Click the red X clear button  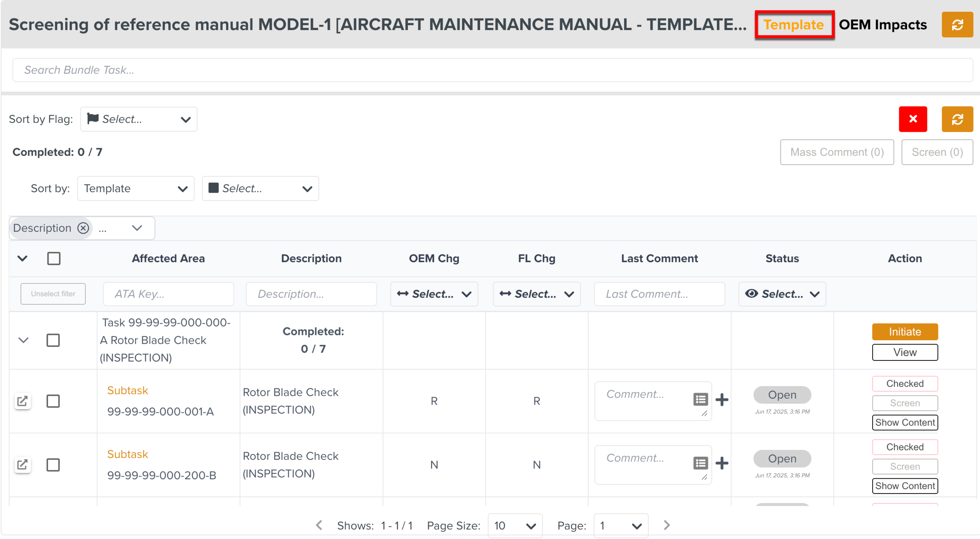(912, 119)
